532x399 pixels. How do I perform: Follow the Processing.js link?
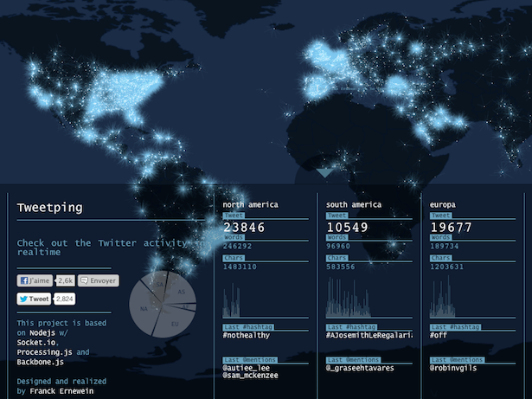click(43, 353)
